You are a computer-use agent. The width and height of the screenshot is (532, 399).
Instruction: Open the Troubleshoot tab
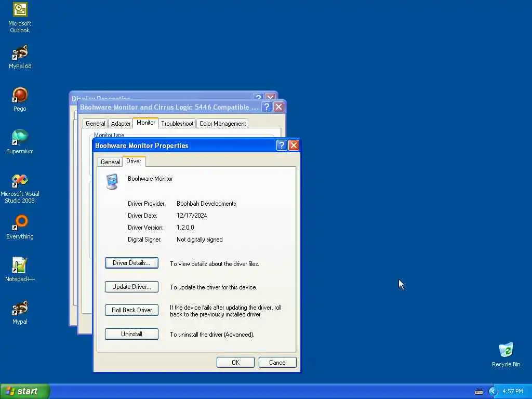(x=177, y=124)
